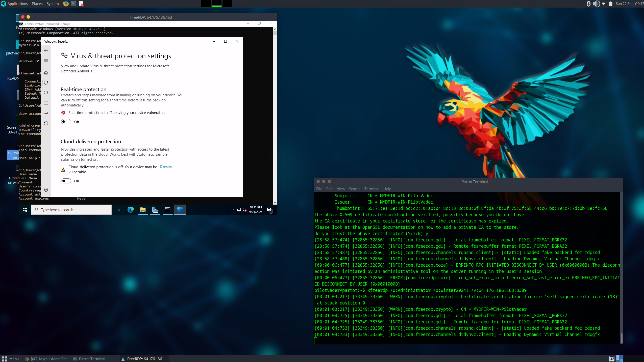
Task: Launch Windows Security shield from the taskbar
Action: pos(180,210)
